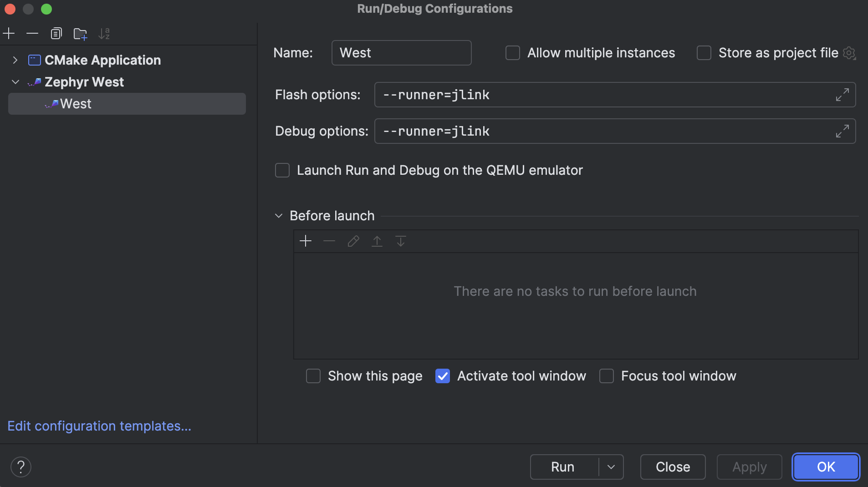
Task: Click the Copy Configuration icon
Action: pyautogui.click(x=56, y=34)
